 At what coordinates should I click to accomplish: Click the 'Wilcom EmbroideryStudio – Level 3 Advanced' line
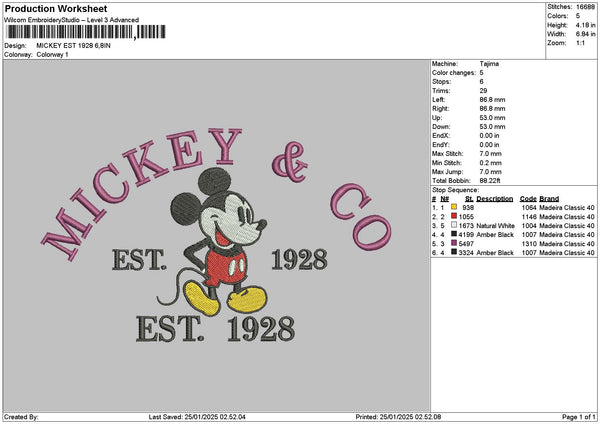click(72, 20)
